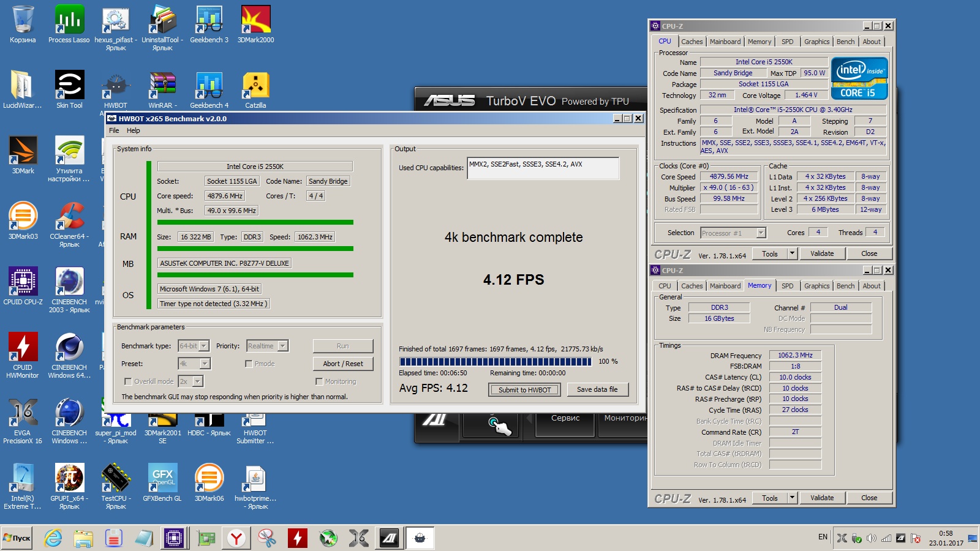This screenshot has height=551, width=980.
Task: Click the benchmark progress bar
Action: click(495, 362)
